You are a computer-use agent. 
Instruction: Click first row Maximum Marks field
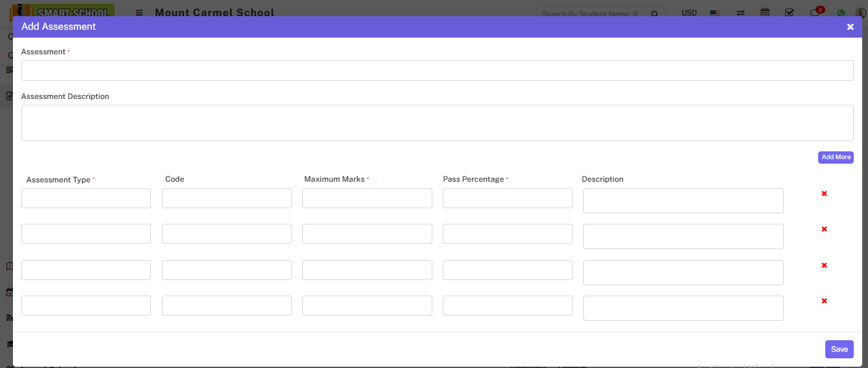click(x=367, y=198)
